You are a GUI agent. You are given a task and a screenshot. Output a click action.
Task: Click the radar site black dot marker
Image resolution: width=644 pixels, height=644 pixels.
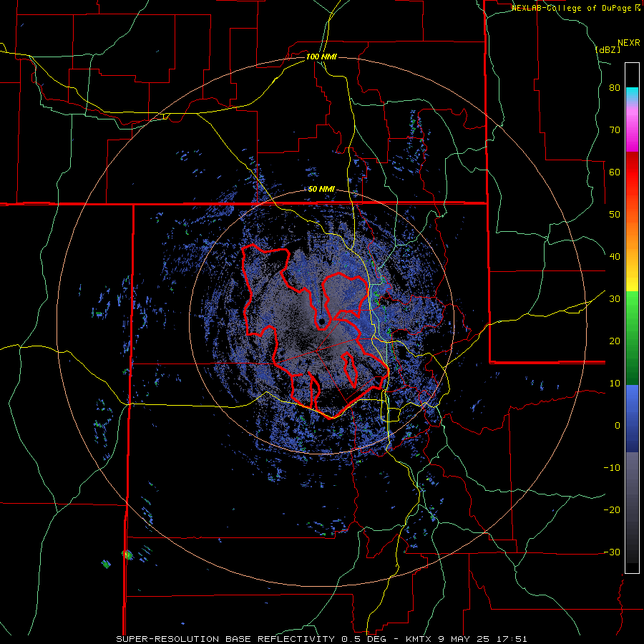(x=322, y=321)
